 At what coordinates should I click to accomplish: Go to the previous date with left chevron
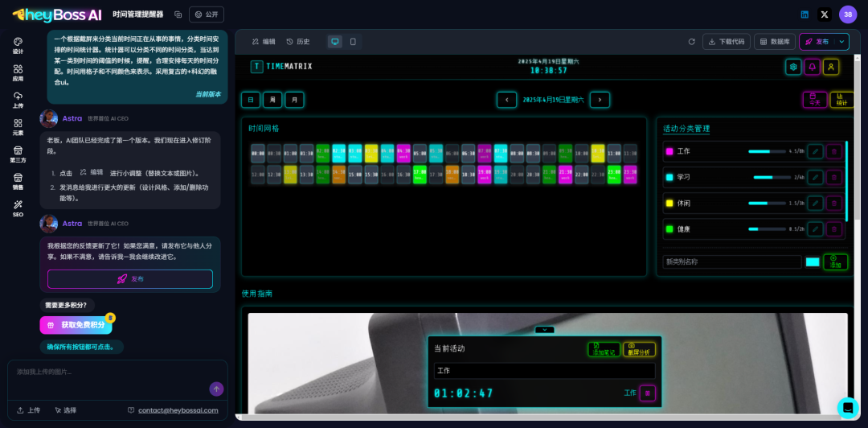(x=506, y=100)
